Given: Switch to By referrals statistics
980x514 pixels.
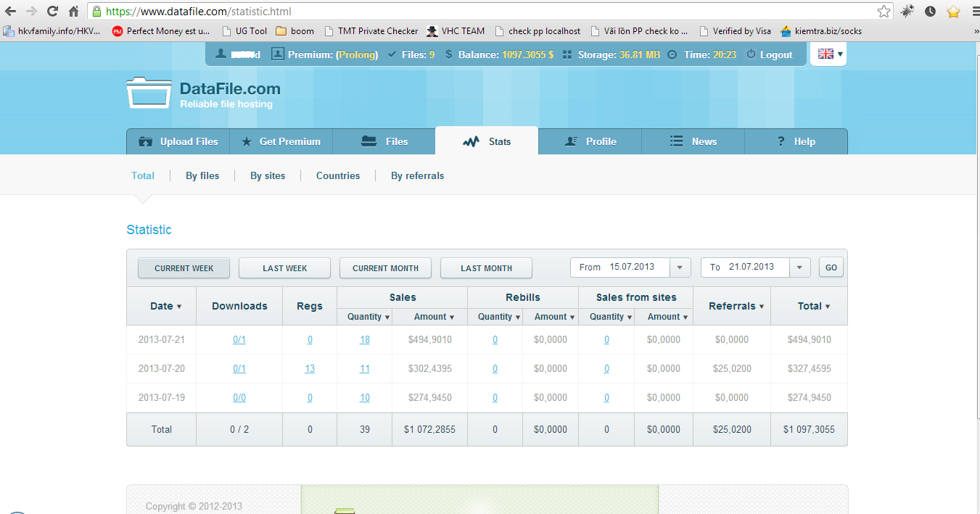Looking at the screenshot, I should coord(417,175).
